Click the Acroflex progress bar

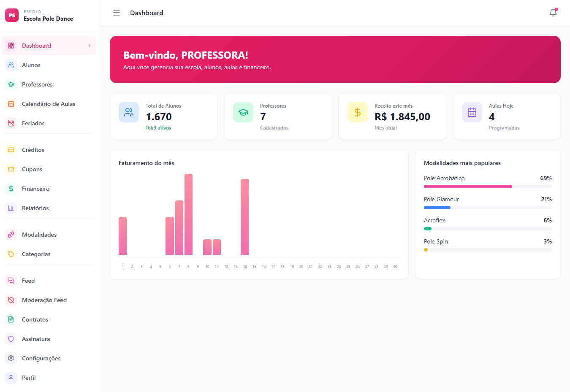(488, 229)
